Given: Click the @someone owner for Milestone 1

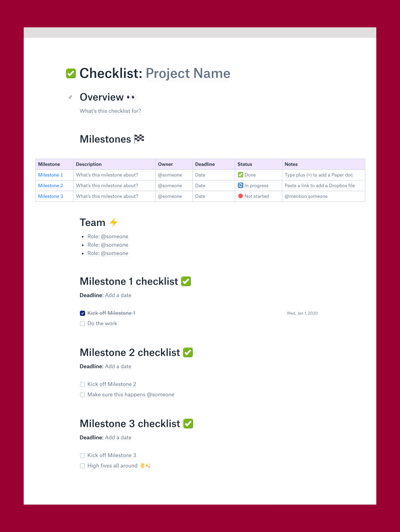Looking at the screenshot, I should (x=170, y=174).
